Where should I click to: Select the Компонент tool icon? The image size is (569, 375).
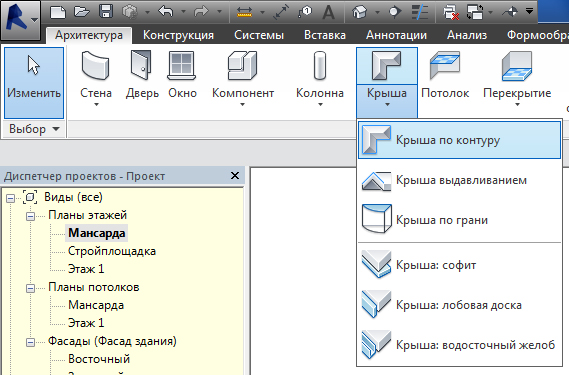point(242,65)
